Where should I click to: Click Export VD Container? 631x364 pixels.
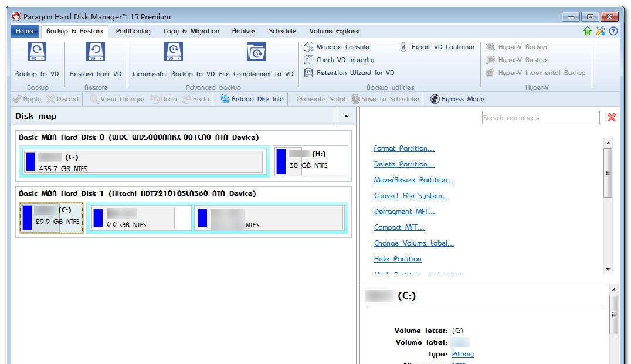coord(438,47)
